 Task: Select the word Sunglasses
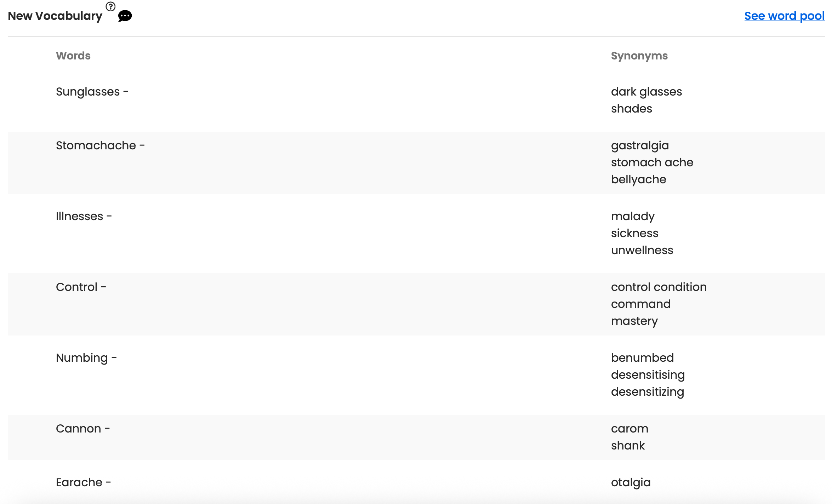(x=88, y=92)
